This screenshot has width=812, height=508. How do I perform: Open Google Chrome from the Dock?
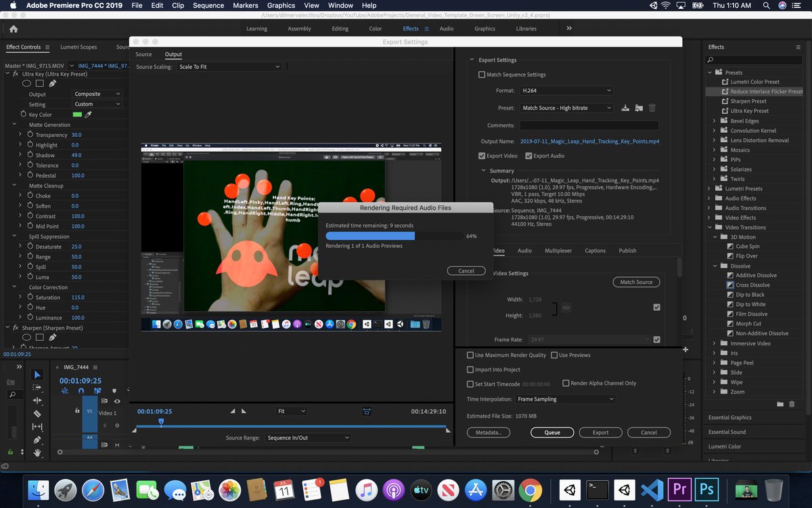[531, 490]
